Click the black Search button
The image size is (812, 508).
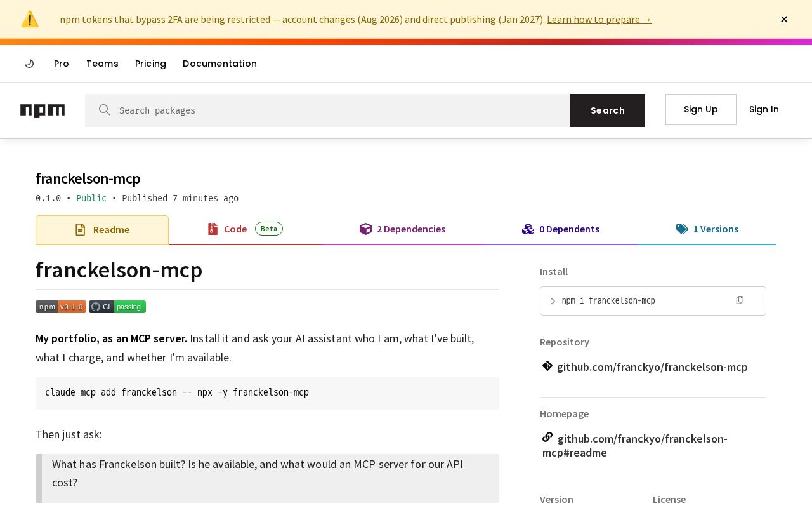point(608,110)
